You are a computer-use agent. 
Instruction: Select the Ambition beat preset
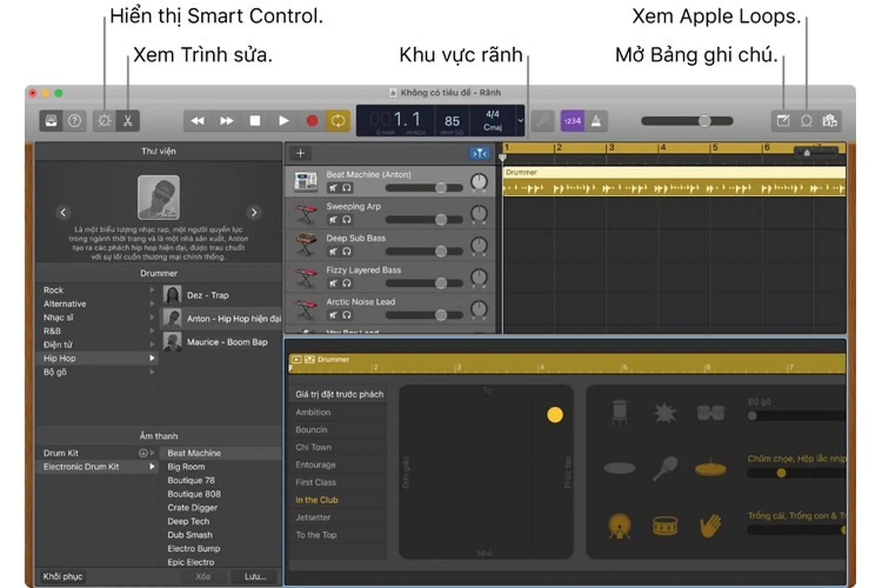[338, 412]
